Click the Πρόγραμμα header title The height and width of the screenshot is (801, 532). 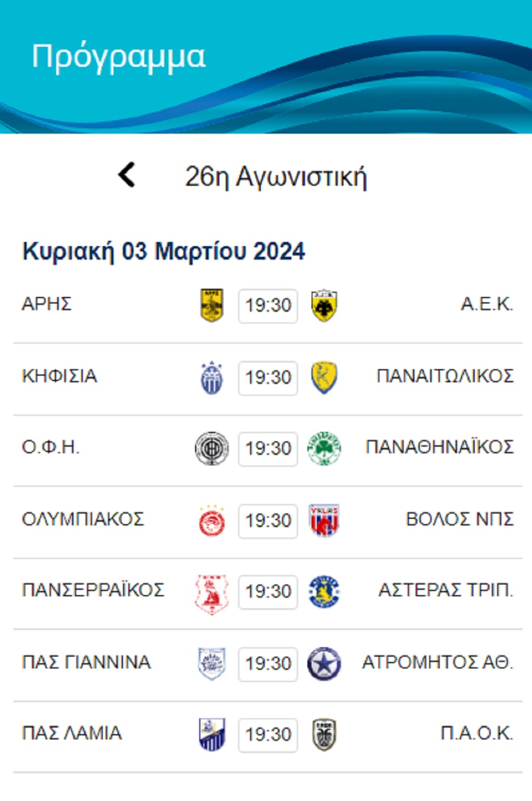(x=118, y=57)
